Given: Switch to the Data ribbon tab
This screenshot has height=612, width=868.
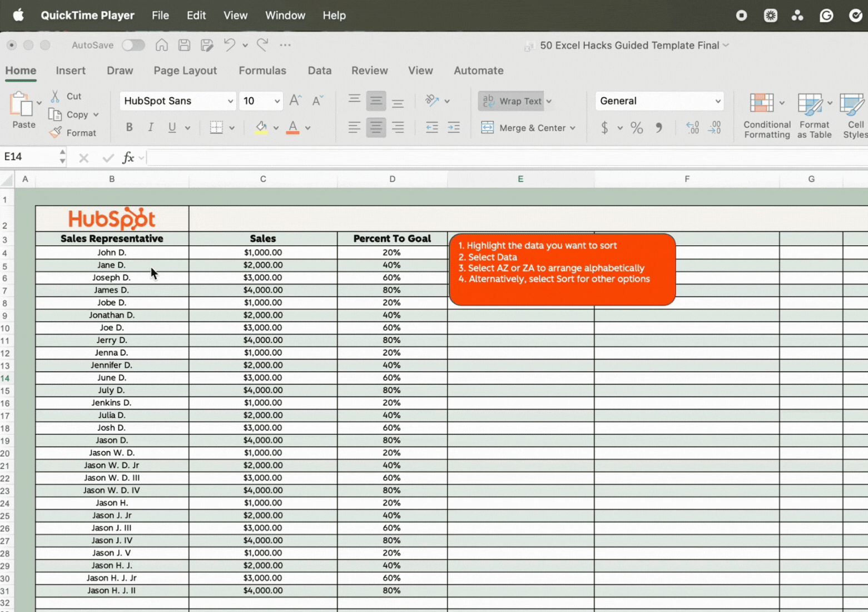Looking at the screenshot, I should pos(319,71).
